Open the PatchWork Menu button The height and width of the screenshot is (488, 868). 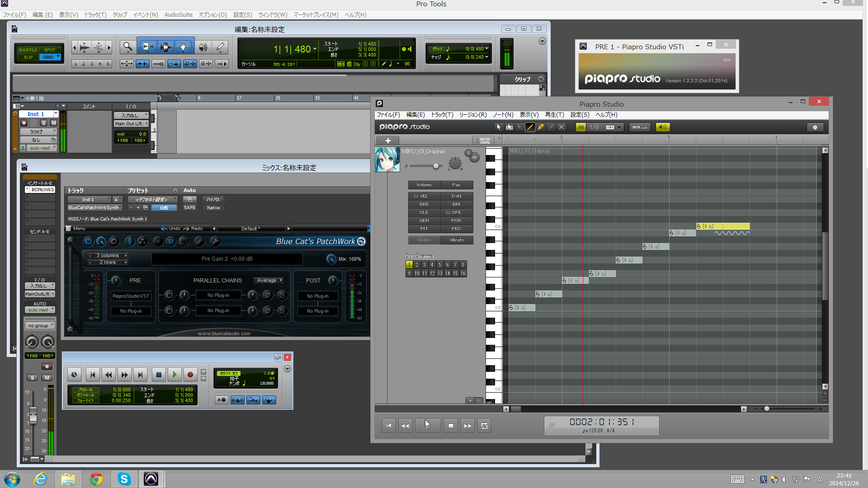[x=76, y=229]
